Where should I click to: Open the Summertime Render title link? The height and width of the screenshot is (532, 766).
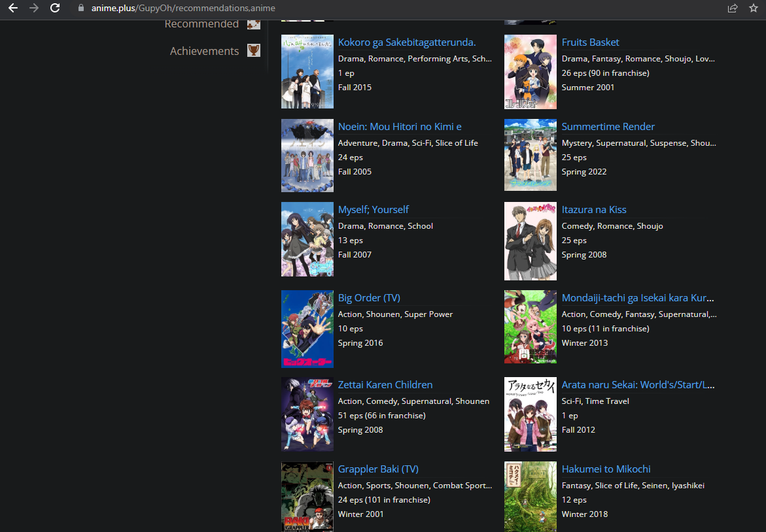608,127
